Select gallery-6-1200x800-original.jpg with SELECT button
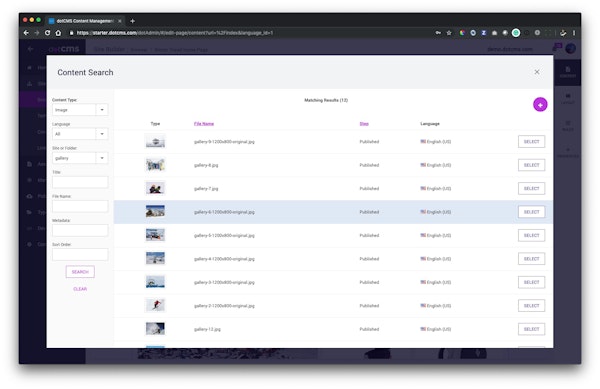This screenshot has height=389, width=600. pyautogui.click(x=531, y=212)
